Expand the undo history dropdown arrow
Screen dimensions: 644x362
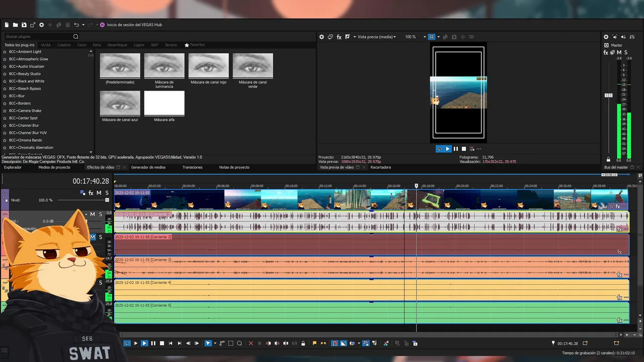click(x=83, y=25)
